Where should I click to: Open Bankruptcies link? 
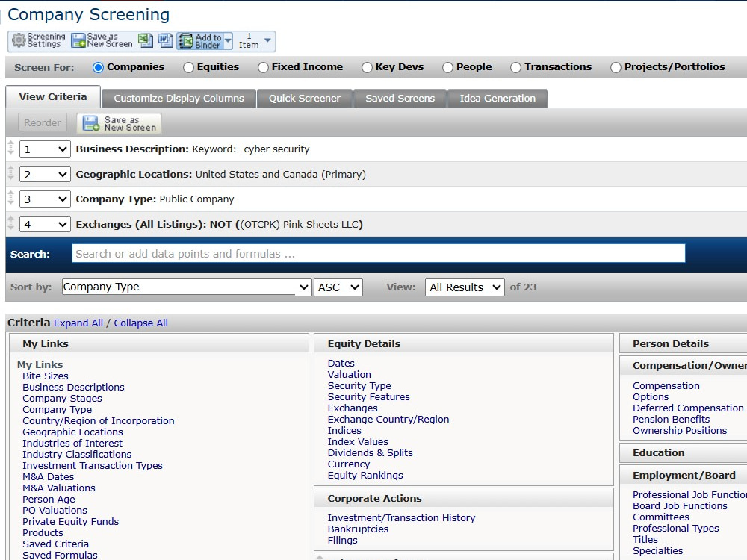point(358,529)
